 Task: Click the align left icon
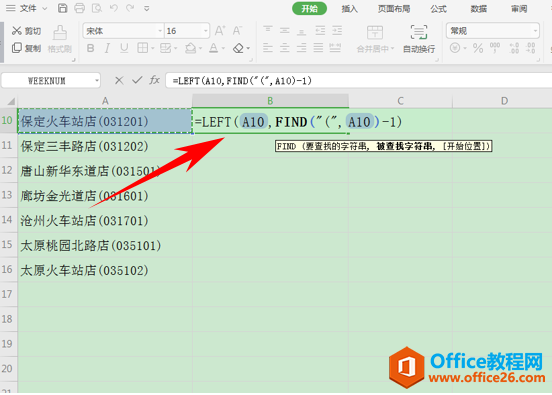click(268, 48)
